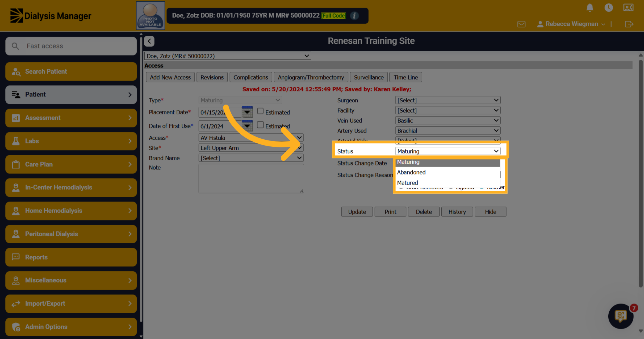Click the logout icon in header
This screenshot has width=644, height=339.
pos(629,24)
